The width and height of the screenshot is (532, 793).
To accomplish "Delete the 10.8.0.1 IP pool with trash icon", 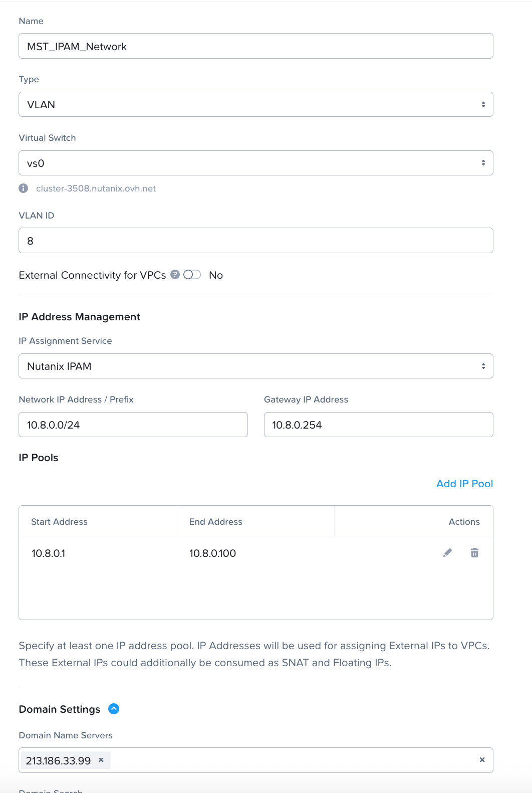I will pos(474,552).
